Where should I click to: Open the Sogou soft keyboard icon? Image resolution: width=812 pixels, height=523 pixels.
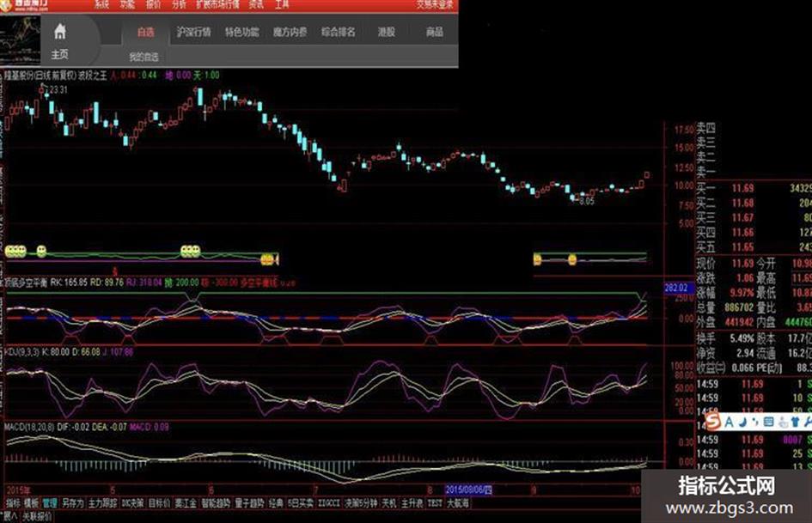768,423
